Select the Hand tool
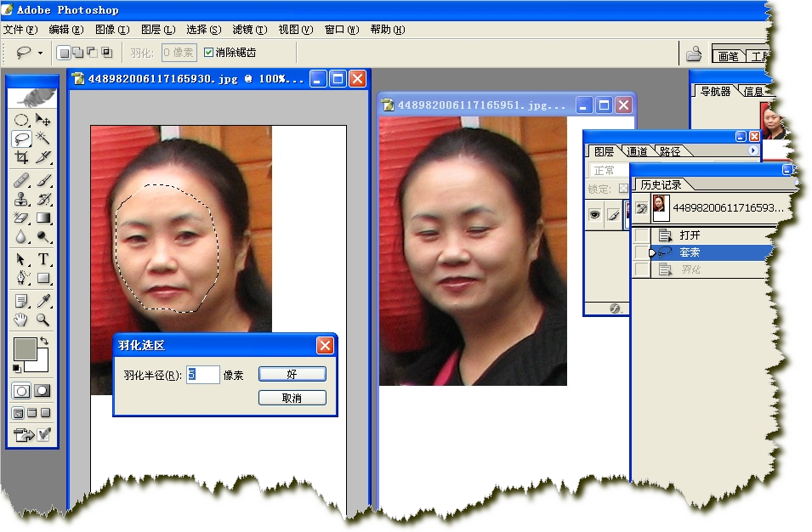This screenshot has width=812, height=532. click(x=21, y=320)
